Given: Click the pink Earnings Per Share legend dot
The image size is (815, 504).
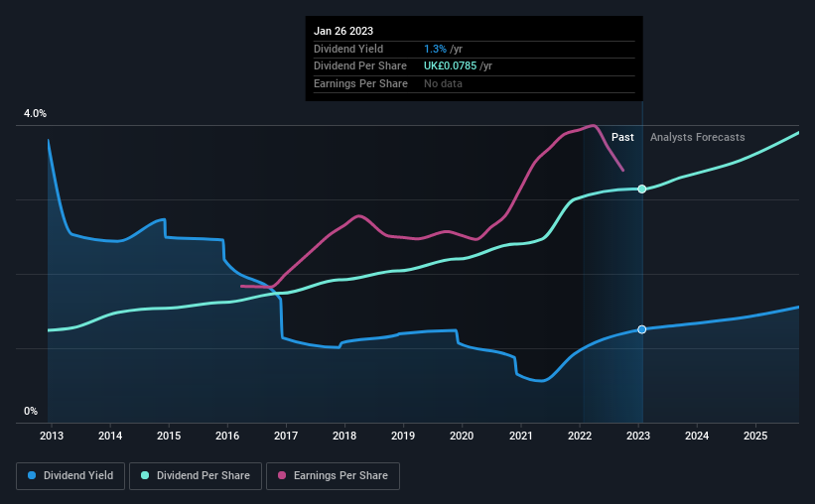Looking at the screenshot, I should click(x=282, y=475).
